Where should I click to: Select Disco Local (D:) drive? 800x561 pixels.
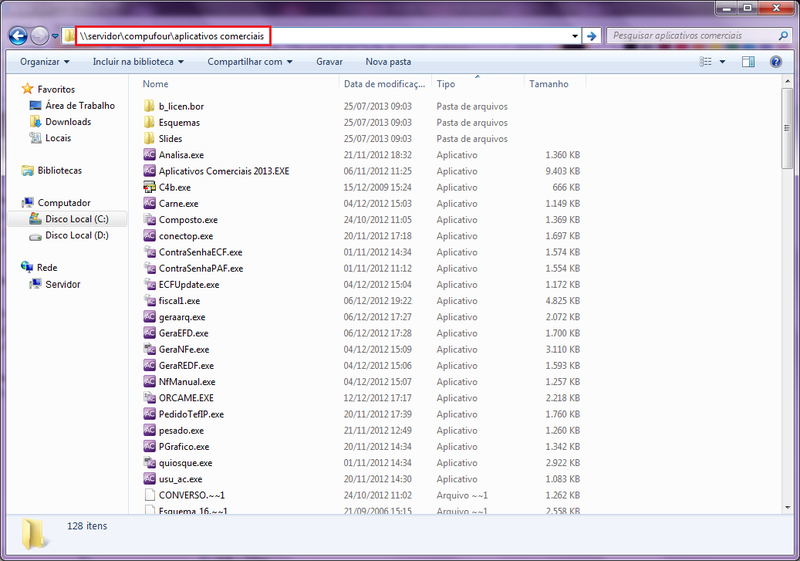tap(76, 235)
